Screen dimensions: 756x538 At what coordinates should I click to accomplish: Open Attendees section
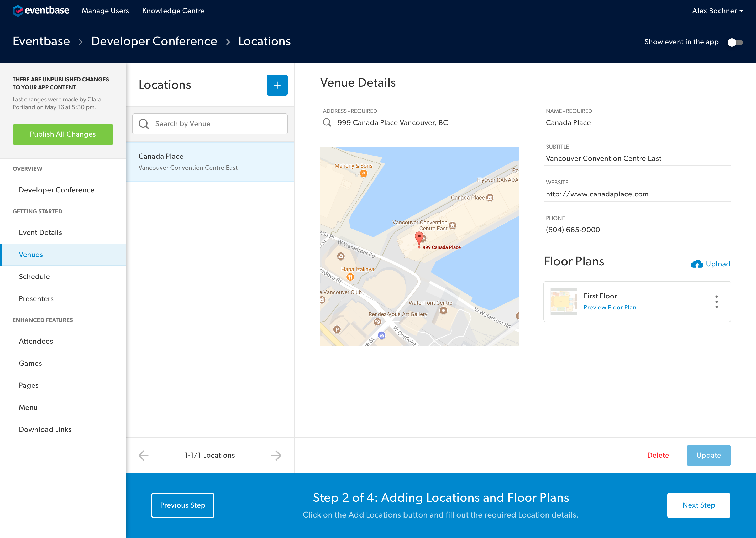(36, 341)
